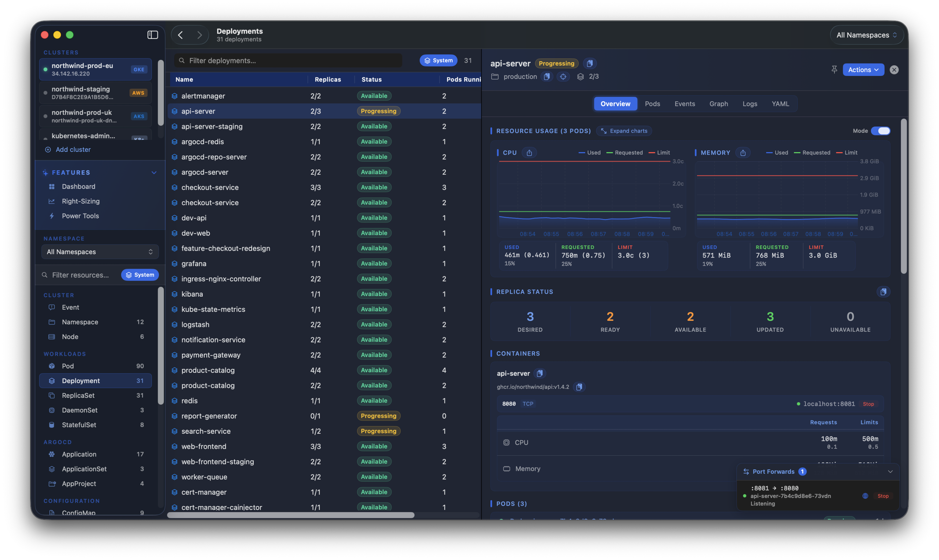Image resolution: width=939 pixels, height=560 pixels.
Task: Export the MEMORY chart
Action: click(743, 153)
